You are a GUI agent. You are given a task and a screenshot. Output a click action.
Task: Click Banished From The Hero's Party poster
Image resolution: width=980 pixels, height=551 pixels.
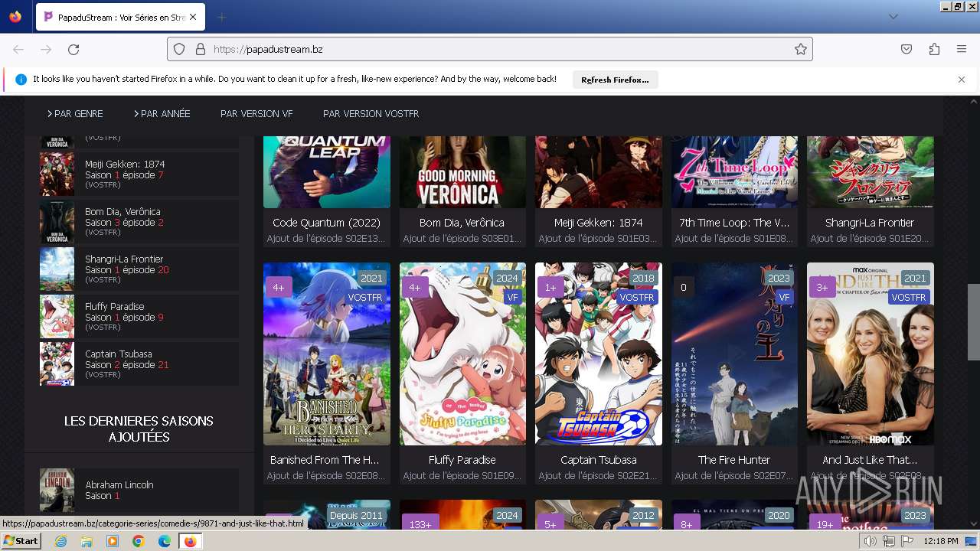(327, 354)
